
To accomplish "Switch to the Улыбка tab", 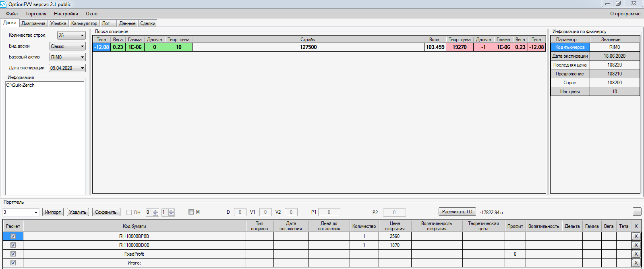I will 58,23.
